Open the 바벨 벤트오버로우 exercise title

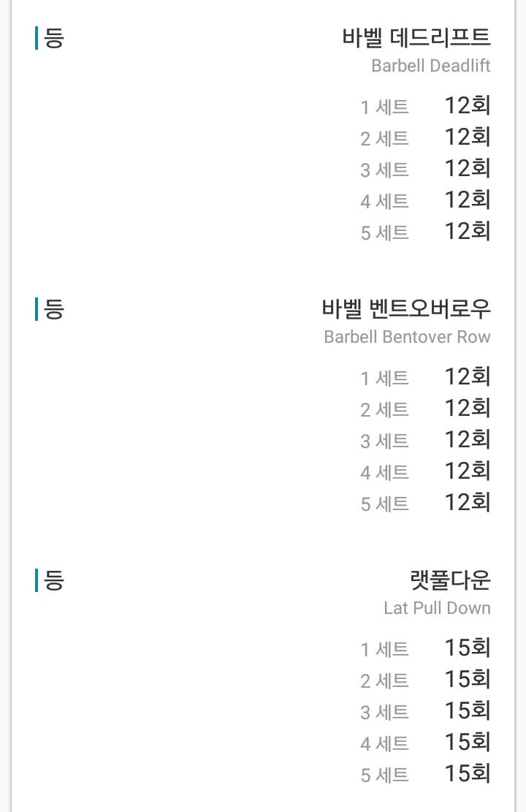click(x=406, y=308)
